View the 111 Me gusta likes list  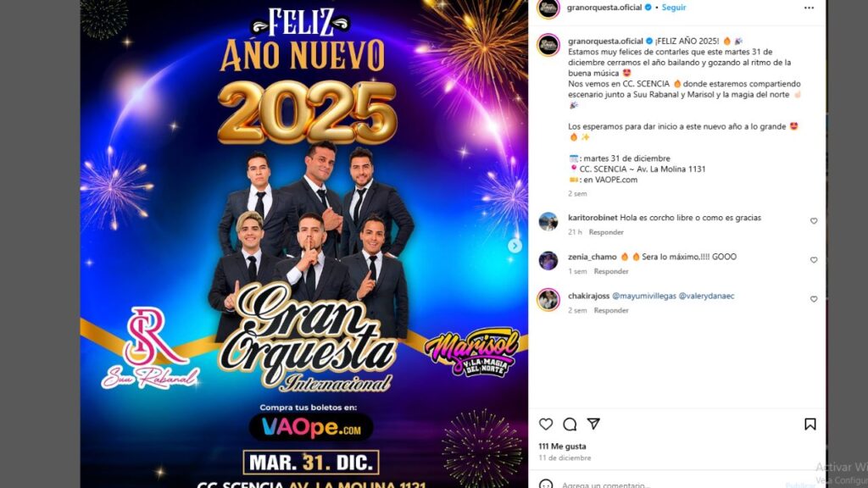[562, 446]
